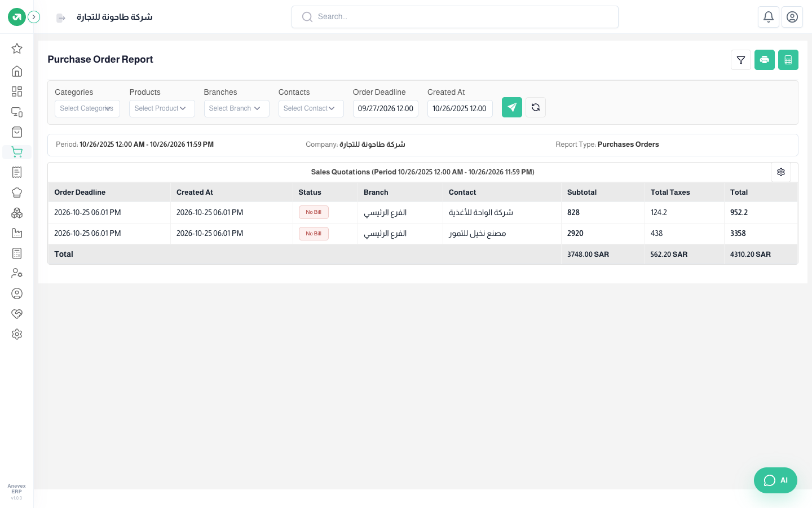The height and width of the screenshot is (508, 812).
Task: Expand sidebar with the arrow chevron
Action: click(34, 17)
